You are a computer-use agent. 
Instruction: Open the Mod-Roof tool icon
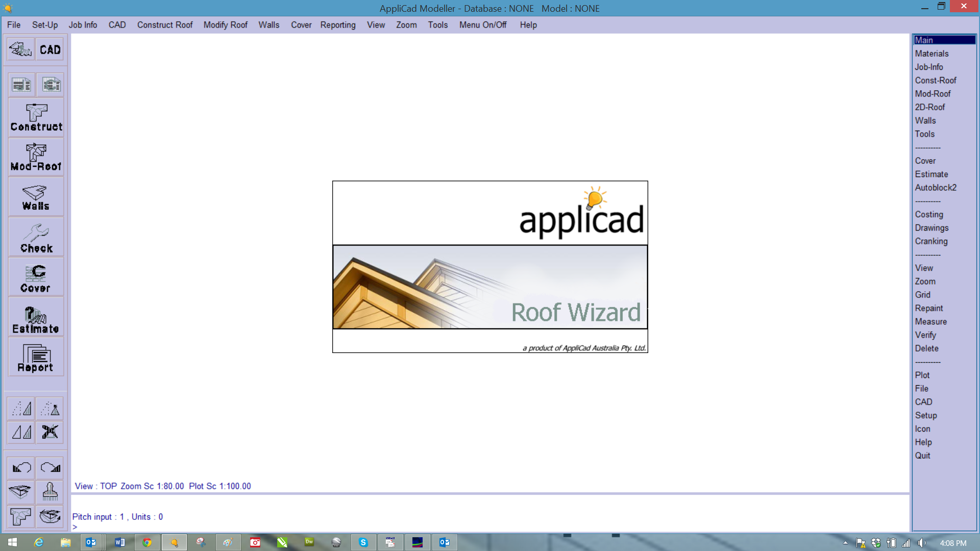click(x=36, y=158)
